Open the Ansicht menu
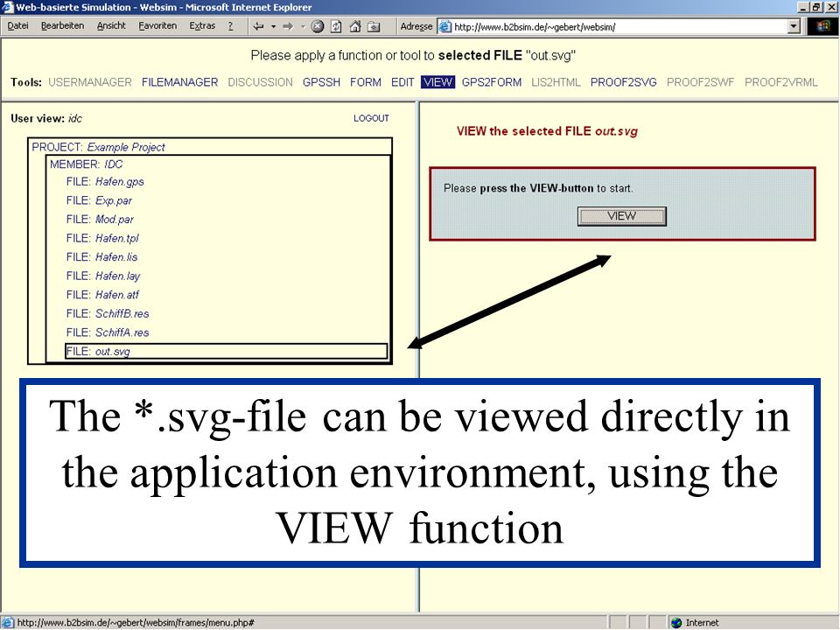840x630 pixels. [111, 25]
